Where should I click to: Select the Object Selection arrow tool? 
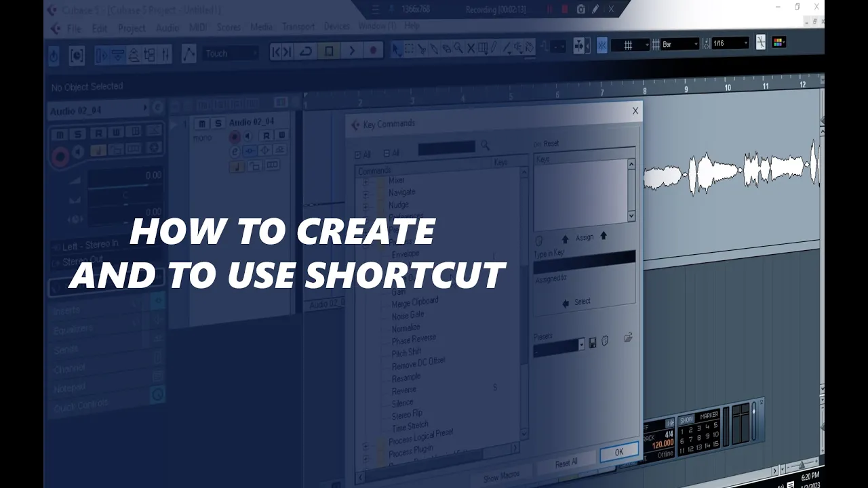pyautogui.click(x=397, y=49)
